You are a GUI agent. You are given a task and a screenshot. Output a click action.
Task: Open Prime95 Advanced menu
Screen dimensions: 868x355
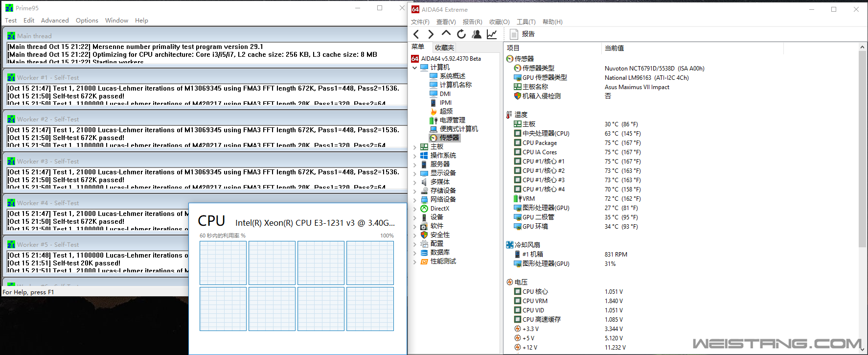point(55,21)
